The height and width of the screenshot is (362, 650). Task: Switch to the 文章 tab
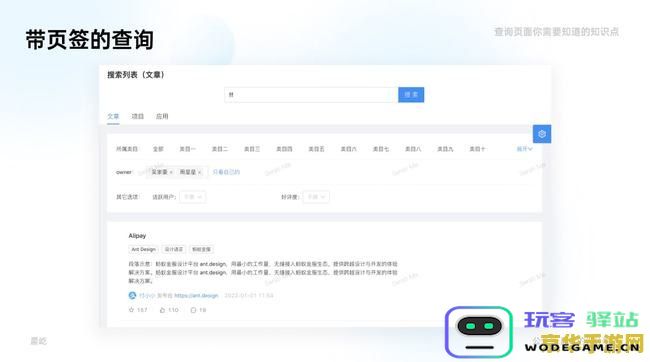(113, 116)
